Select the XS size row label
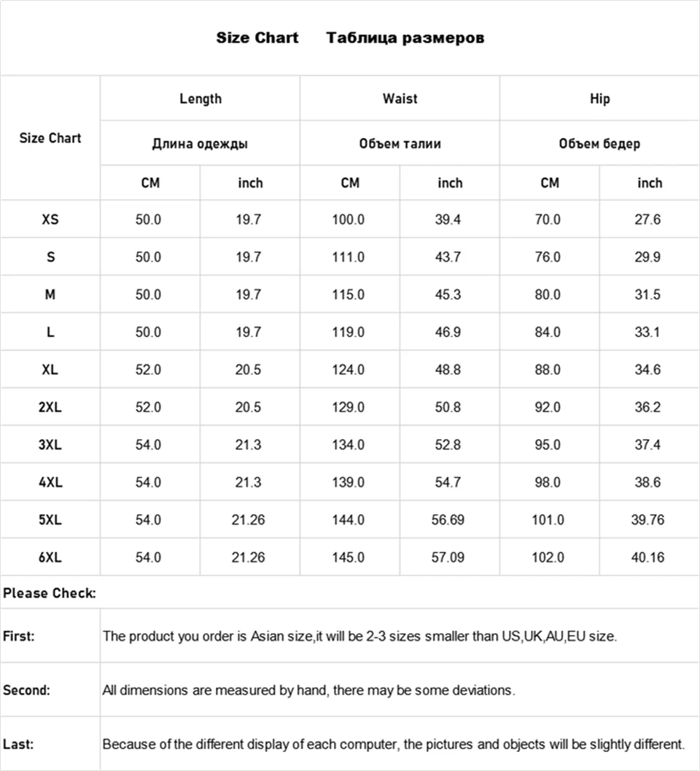The height and width of the screenshot is (771, 700). [x=50, y=219]
